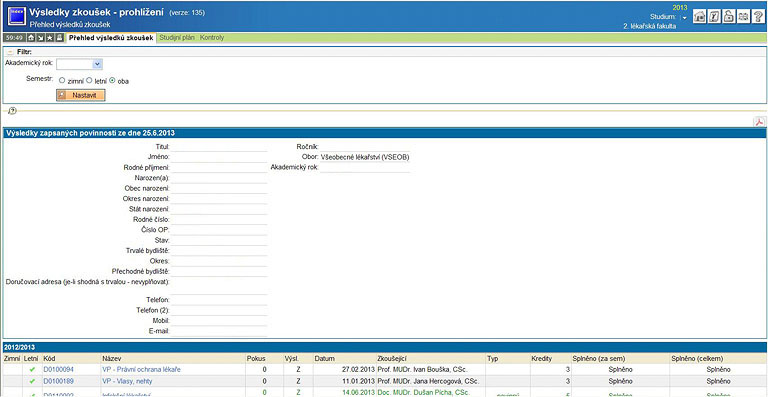
Task: Click the date 11.01.2013
Action: (359, 381)
